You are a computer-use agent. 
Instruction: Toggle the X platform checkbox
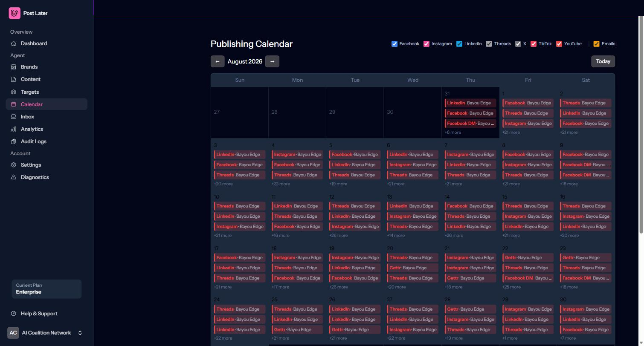tap(518, 44)
